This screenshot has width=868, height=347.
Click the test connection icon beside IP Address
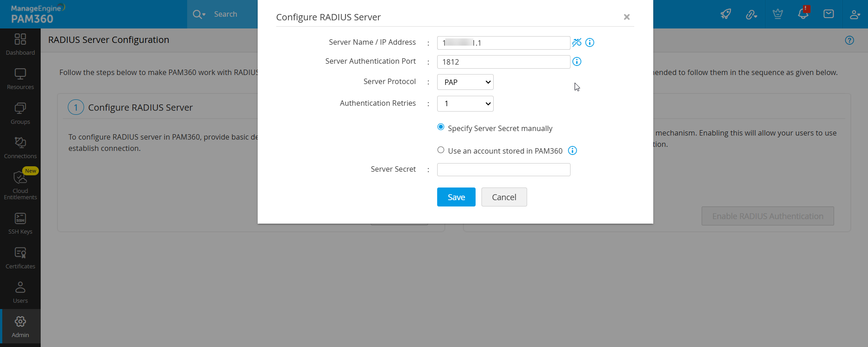click(577, 42)
